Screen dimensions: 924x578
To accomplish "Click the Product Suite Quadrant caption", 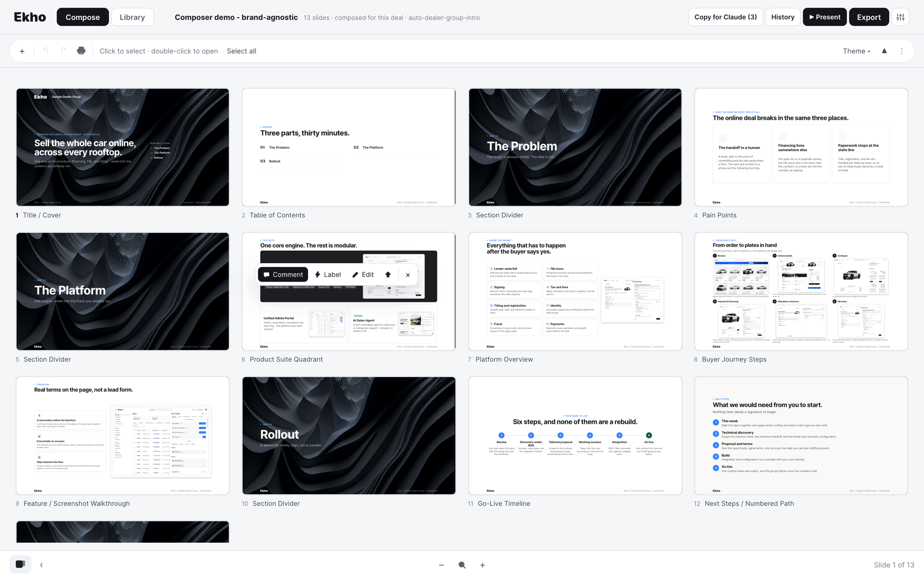I will tap(286, 359).
